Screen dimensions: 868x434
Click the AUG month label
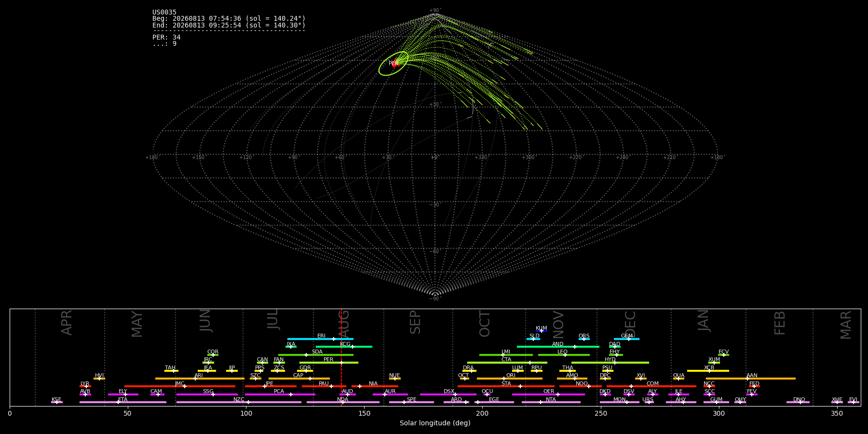pos(344,323)
